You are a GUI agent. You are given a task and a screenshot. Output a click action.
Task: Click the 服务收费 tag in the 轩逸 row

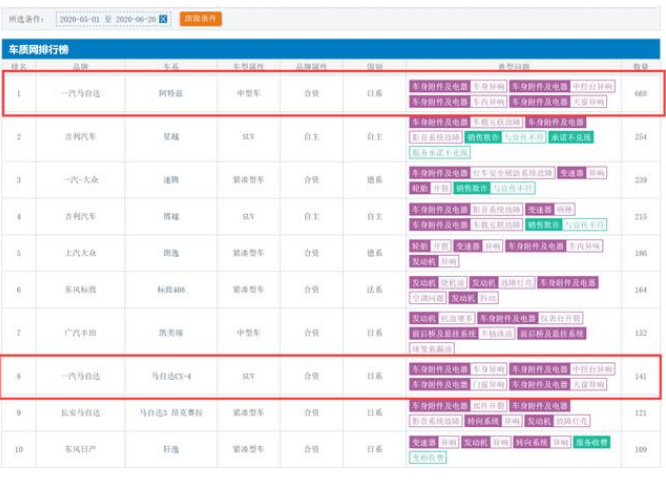pyautogui.click(x=590, y=441)
